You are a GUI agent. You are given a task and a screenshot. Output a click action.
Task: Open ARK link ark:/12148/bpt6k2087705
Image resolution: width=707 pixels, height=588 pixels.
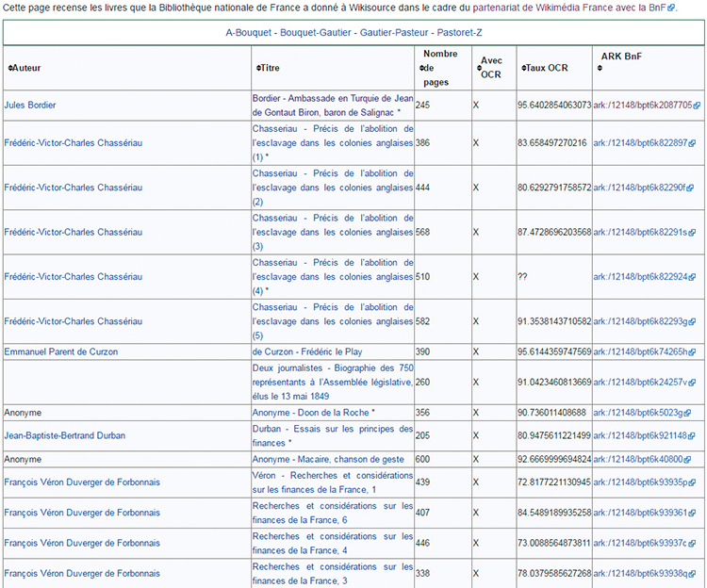pos(643,105)
